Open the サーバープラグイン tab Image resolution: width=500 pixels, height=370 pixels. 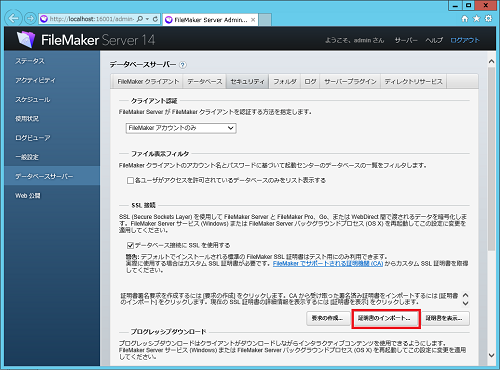pos(350,82)
